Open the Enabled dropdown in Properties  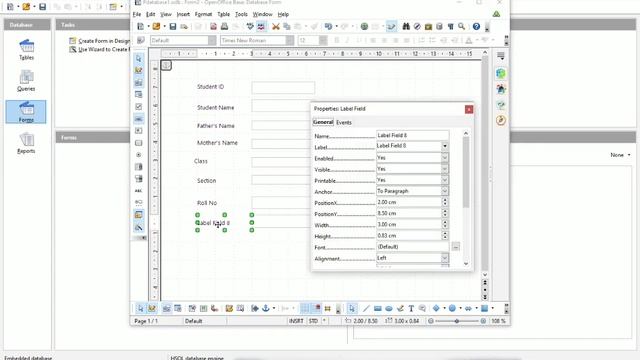(445, 158)
